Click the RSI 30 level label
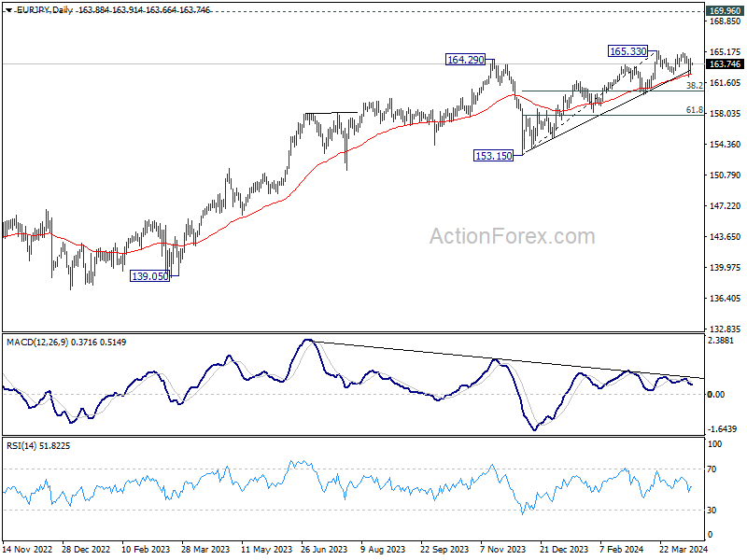747x560 pixels. click(x=712, y=510)
